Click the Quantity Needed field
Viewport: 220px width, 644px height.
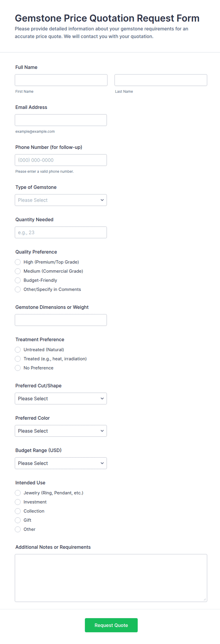(61, 232)
